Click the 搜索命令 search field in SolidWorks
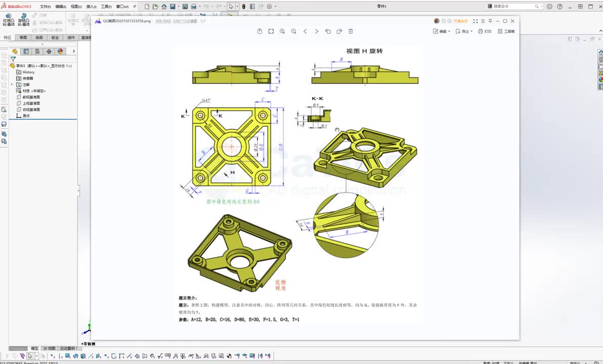Viewport: 603px width, 364px height. point(515,7)
